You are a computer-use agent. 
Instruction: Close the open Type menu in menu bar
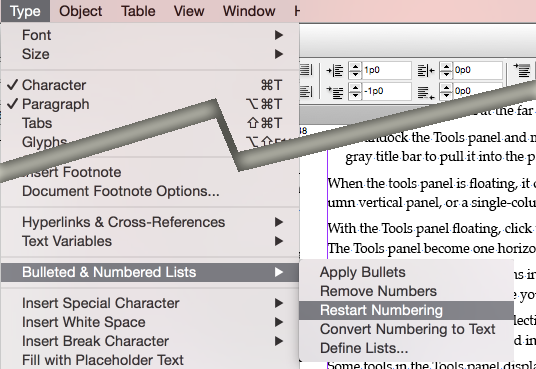point(25,11)
